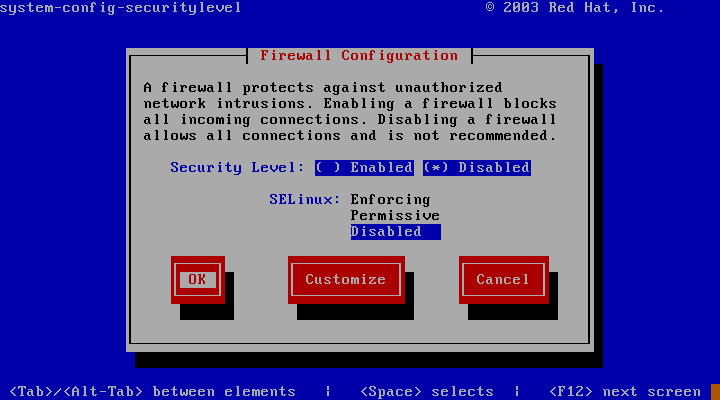
Task: Select the Enabled security level option
Action: click(x=364, y=168)
